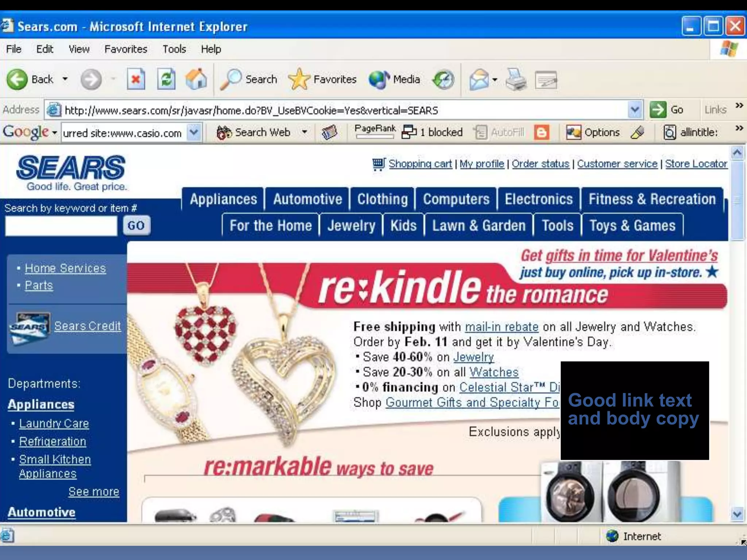Print the page with the printer icon
The height and width of the screenshot is (560, 747).
[x=516, y=79]
